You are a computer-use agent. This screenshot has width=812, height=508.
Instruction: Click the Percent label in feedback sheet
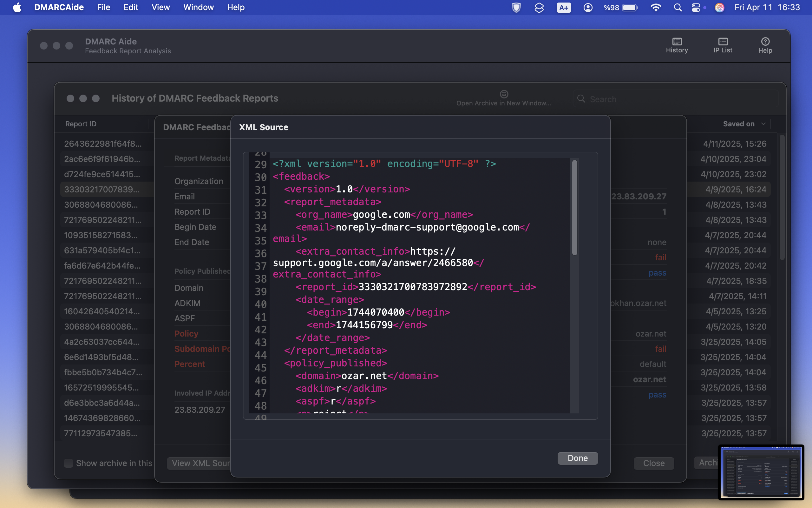point(190,364)
